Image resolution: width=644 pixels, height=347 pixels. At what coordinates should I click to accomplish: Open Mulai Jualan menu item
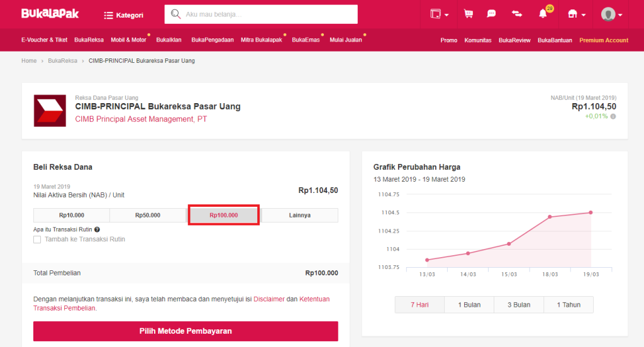346,40
